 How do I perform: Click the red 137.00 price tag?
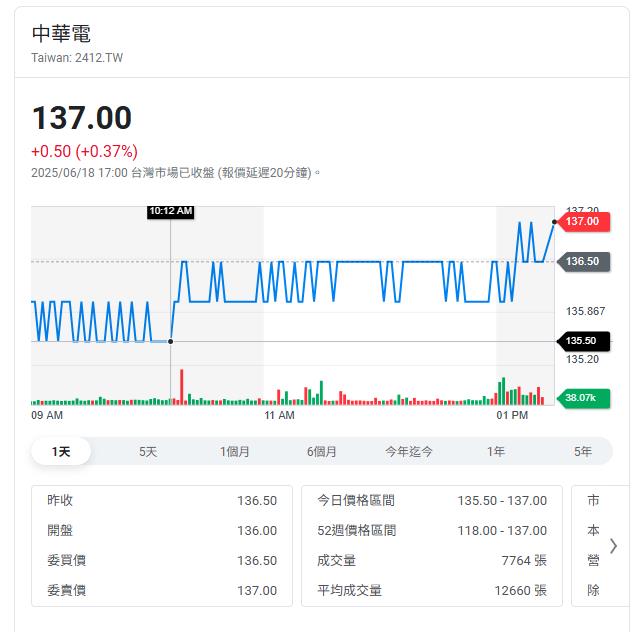point(583,222)
